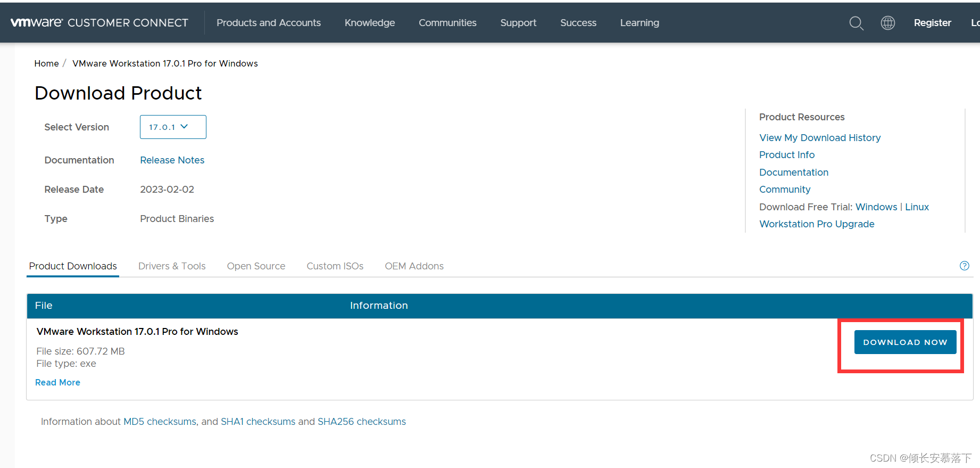Click the help question mark icon
This screenshot has width=980, height=468.
click(964, 266)
